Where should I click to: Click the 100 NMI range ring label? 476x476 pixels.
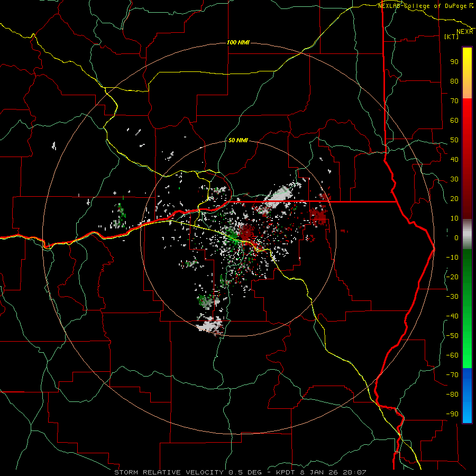(239, 42)
